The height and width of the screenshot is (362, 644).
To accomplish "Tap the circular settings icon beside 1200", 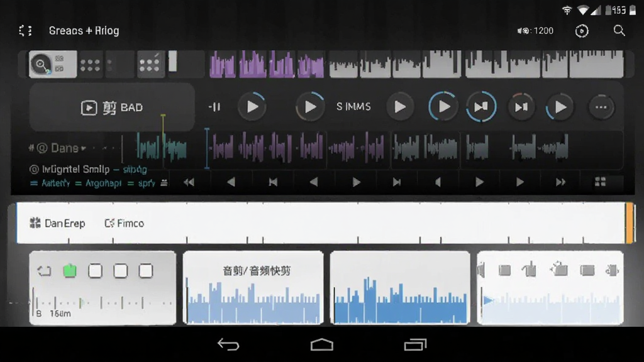I will coord(582,31).
